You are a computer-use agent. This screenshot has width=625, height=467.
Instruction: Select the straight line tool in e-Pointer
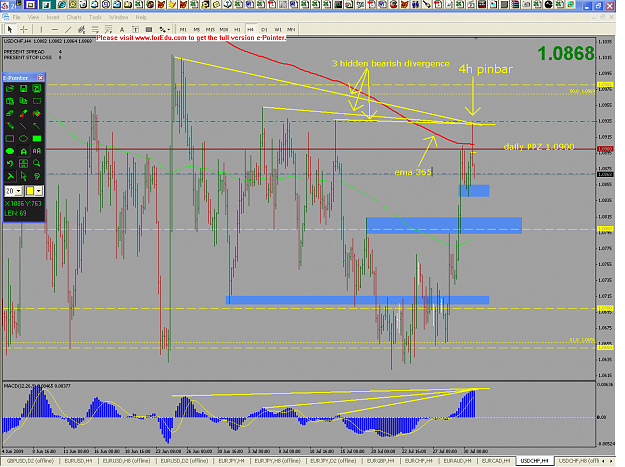tap(24, 126)
